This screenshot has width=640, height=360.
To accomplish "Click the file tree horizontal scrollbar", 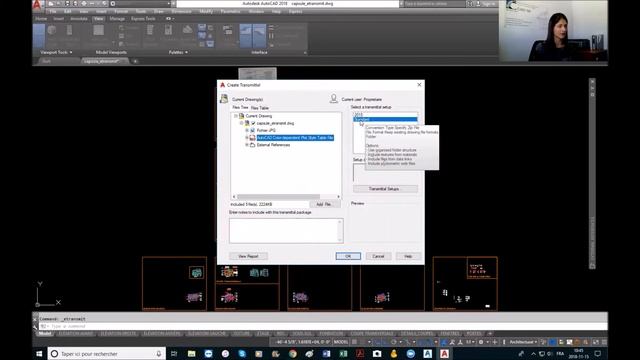I will 278,197.
